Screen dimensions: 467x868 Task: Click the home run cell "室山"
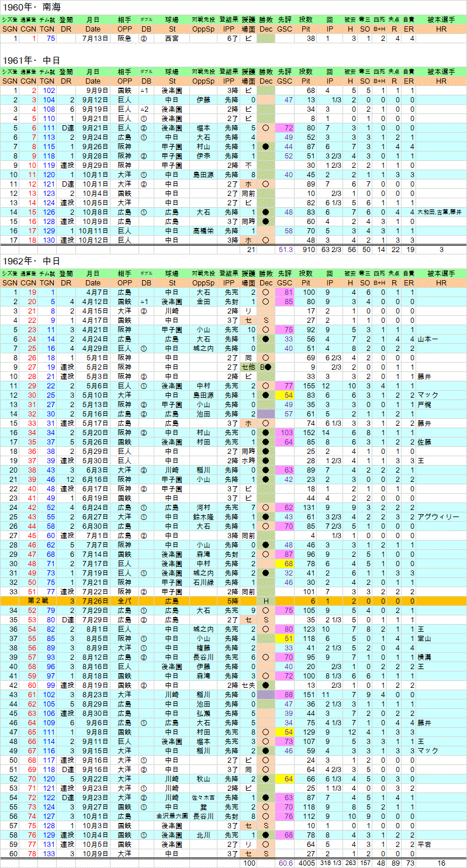tap(424, 639)
